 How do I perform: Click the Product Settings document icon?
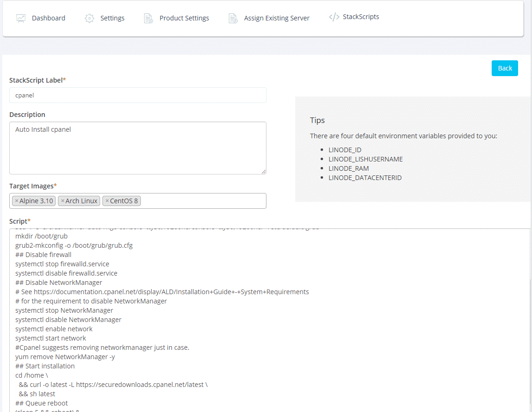[148, 19]
